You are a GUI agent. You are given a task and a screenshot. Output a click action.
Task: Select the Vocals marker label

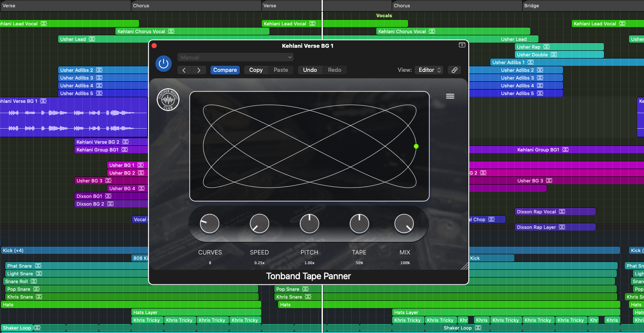coord(384,15)
